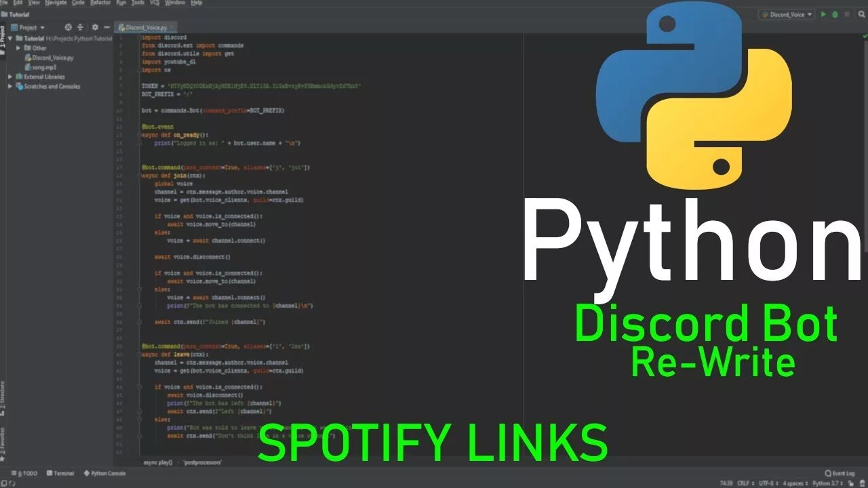The image size is (868, 488).
Task: Open the Python Console tool window
Action: tap(104, 474)
